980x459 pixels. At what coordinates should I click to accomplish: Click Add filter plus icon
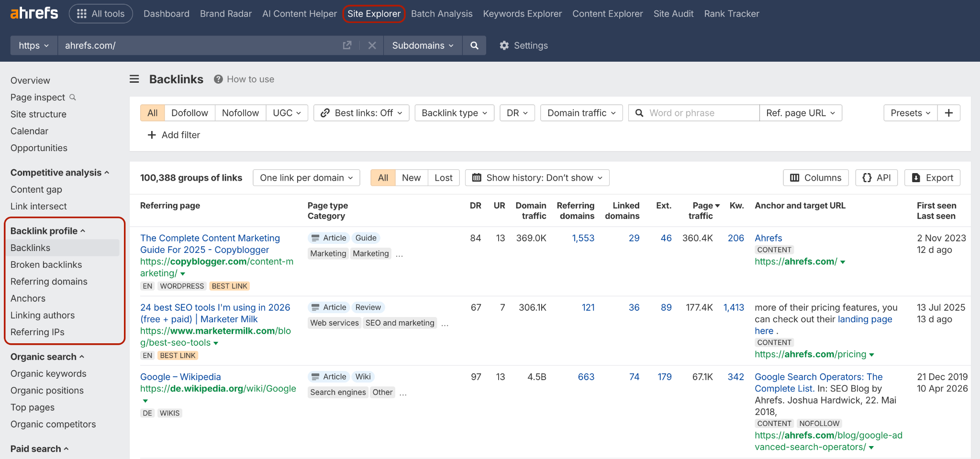[152, 135]
